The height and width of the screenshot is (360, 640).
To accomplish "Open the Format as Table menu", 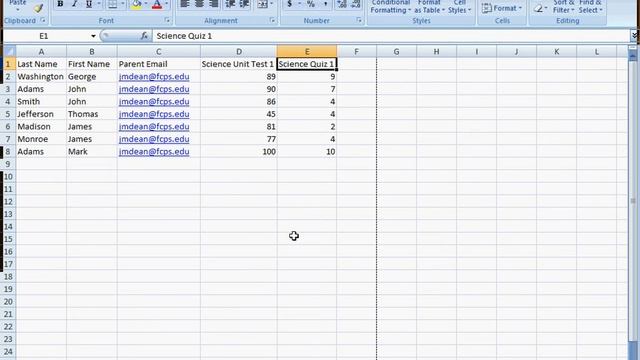I will (429, 7).
